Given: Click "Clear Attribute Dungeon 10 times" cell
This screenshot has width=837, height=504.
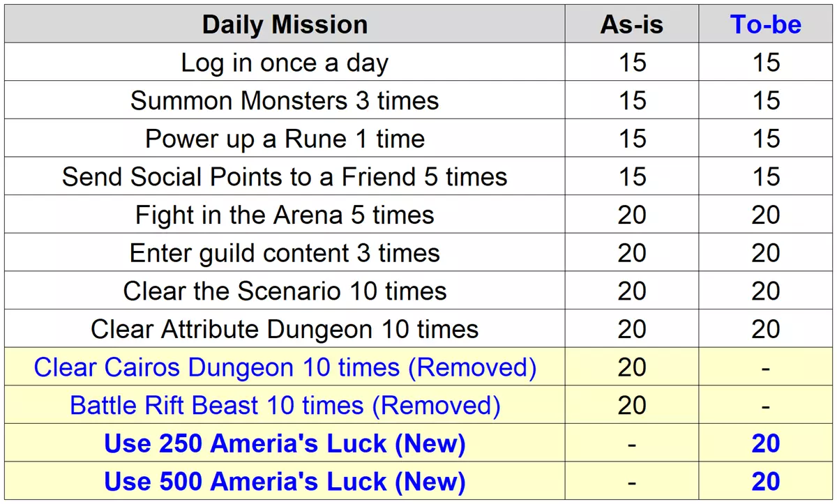Looking at the screenshot, I should [x=285, y=328].
